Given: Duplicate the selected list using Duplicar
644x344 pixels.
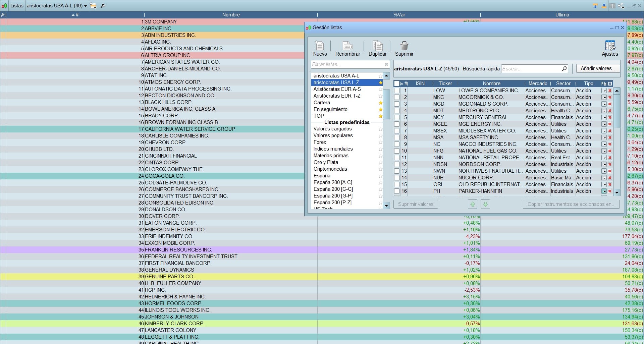Looking at the screenshot, I should (x=377, y=48).
